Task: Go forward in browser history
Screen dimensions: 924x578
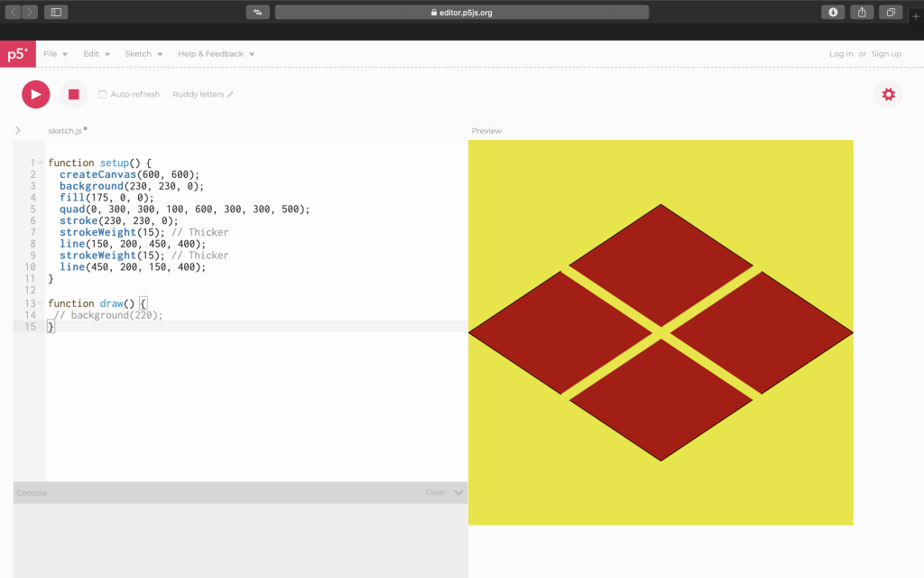Action: tap(30, 12)
